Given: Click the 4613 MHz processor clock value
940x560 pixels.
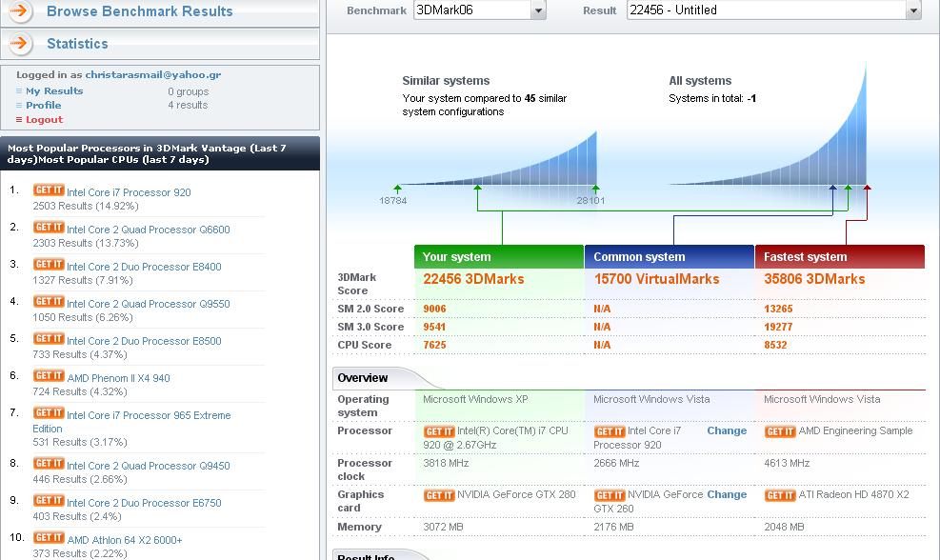Looking at the screenshot, I should 787,463.
